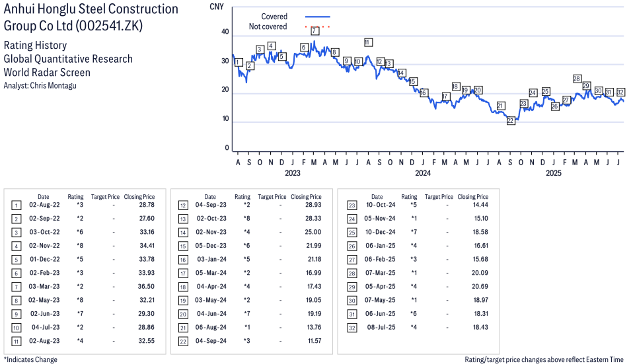
Task: Select closing price 34.41
Action: [147, 245]
